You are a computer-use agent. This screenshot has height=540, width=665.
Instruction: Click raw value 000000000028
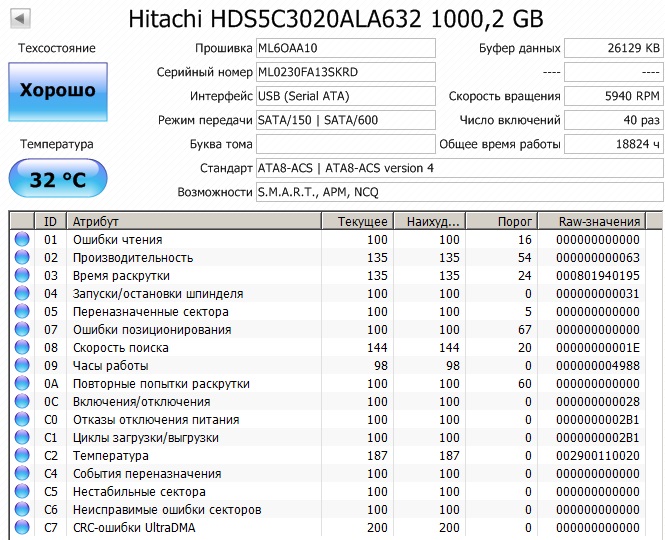tap(598, 402)
